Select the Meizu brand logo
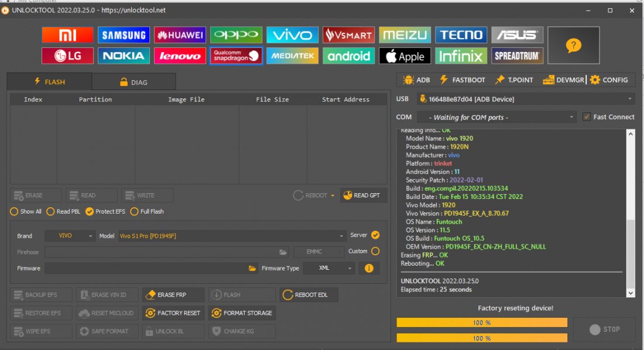Screen dimensions: 644x350 coord(405,35)
